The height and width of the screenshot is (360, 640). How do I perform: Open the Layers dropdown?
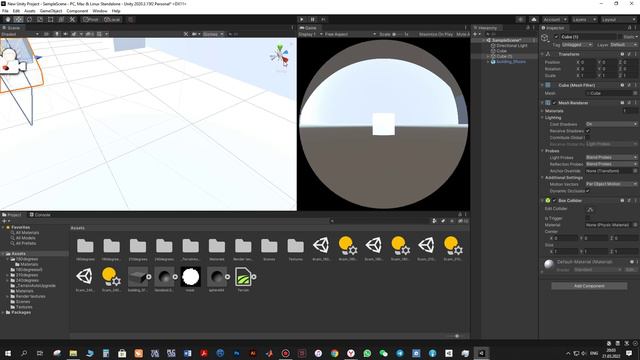tap(584, 20)
